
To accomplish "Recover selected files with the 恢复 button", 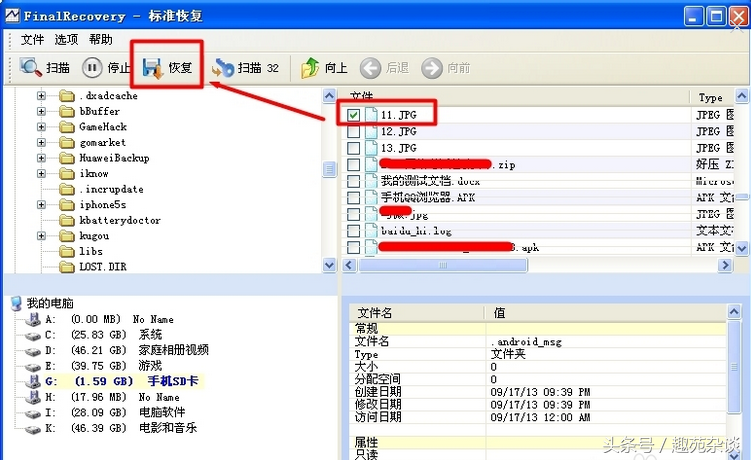I will click(167, 68).
